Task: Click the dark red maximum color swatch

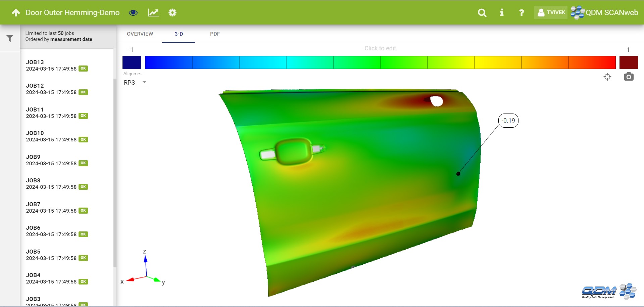Action: coord(629,62)
